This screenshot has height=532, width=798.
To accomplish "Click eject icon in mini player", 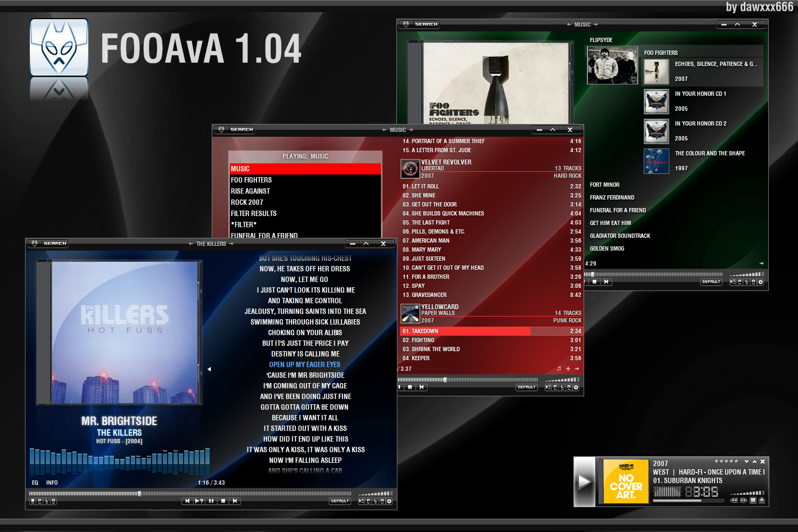I will click(762, 500).
